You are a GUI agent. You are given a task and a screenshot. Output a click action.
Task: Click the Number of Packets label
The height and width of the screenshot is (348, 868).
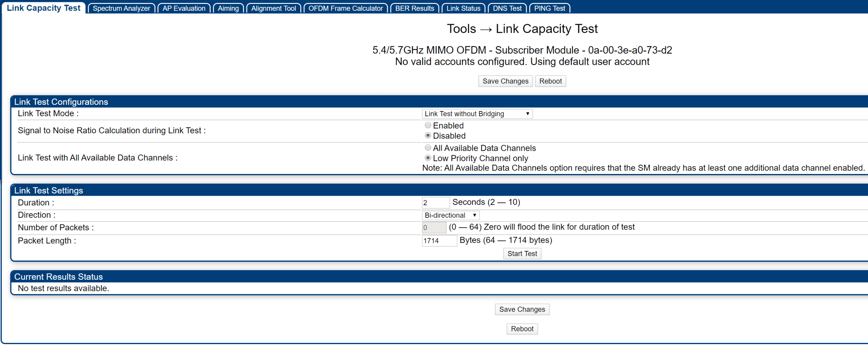tap(56, 228)
